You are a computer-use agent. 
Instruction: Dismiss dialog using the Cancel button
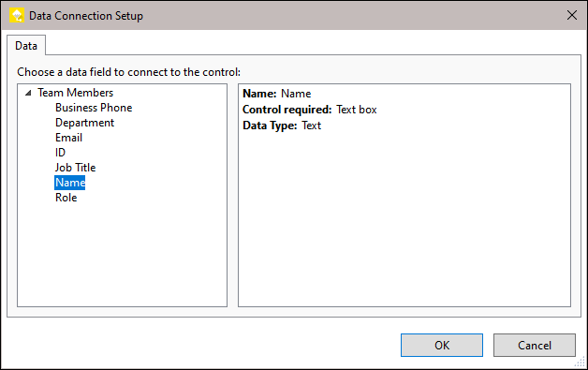(x=535, y=346)
